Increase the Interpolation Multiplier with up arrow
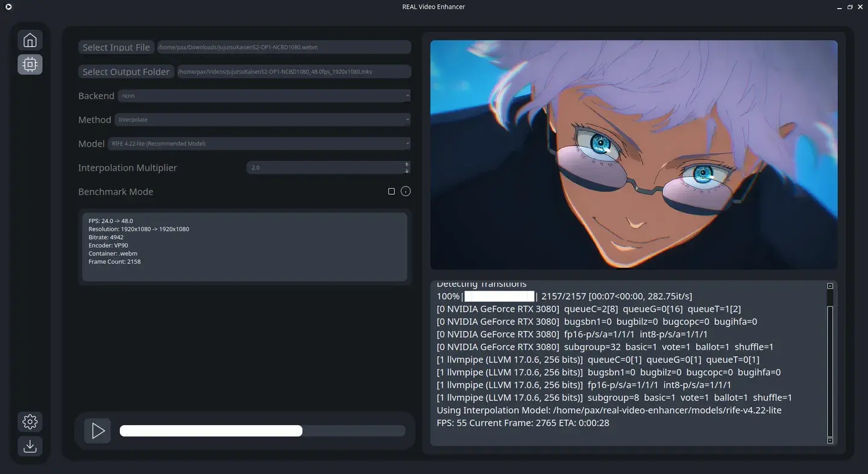868x474 pixels. tap(407, 164)
